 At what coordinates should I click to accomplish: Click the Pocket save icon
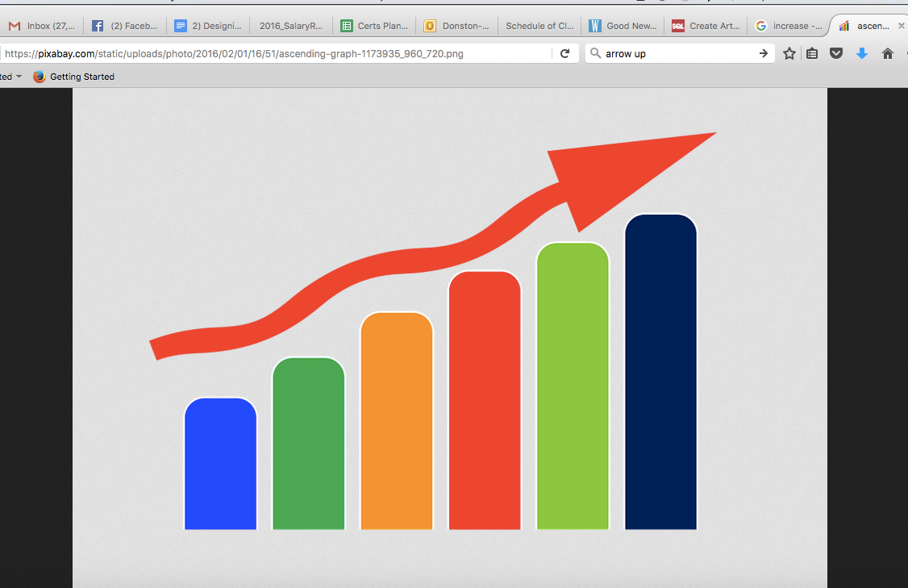[x=836, y=54]
